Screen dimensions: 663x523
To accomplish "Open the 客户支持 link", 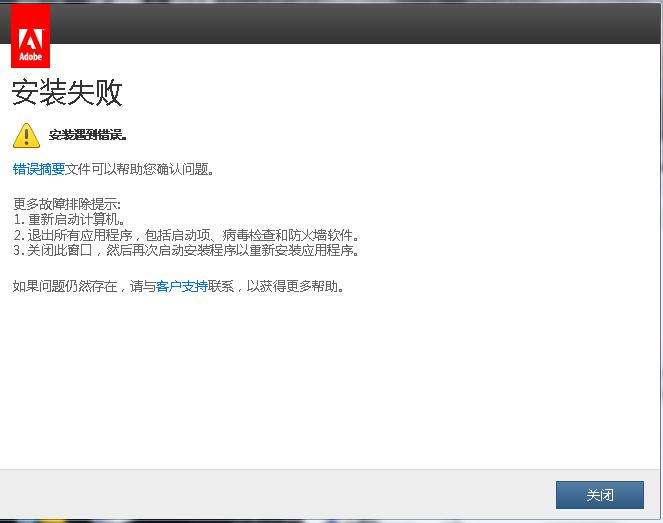I will pyautogui.click(x=182, y=286).
